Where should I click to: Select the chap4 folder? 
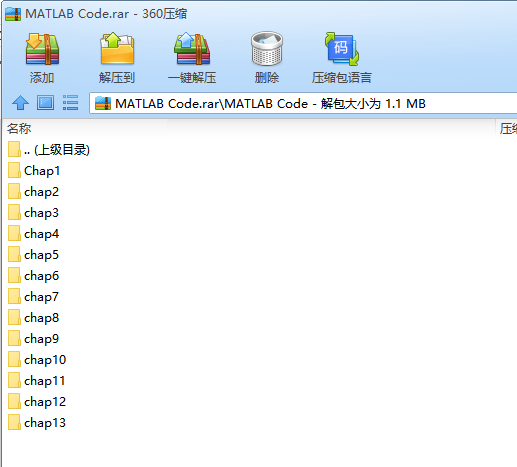point(34,234)
